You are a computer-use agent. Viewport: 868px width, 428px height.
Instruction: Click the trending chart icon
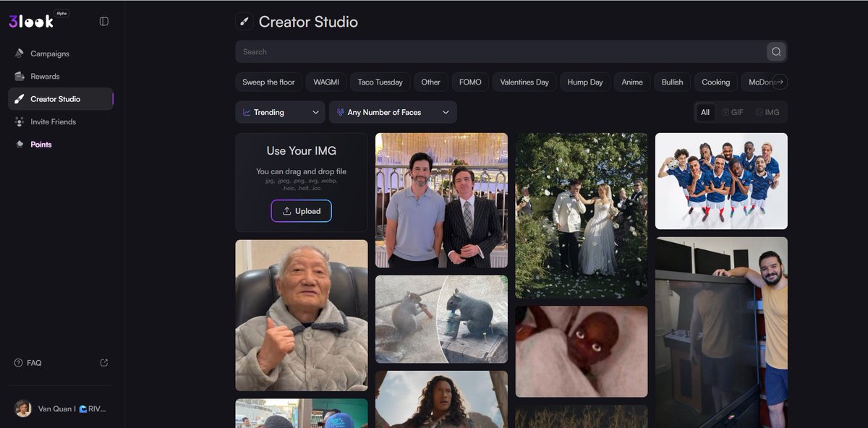point(247,112)
